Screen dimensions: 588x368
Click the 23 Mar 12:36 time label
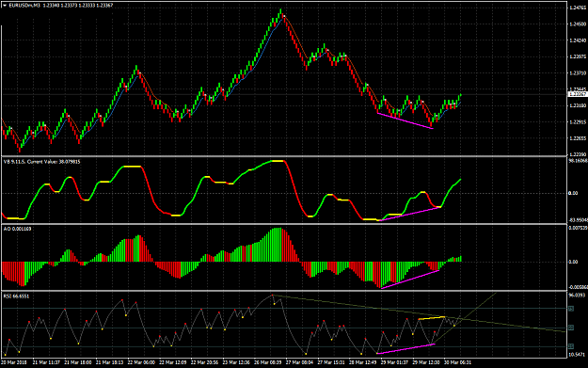pos(236,362)
